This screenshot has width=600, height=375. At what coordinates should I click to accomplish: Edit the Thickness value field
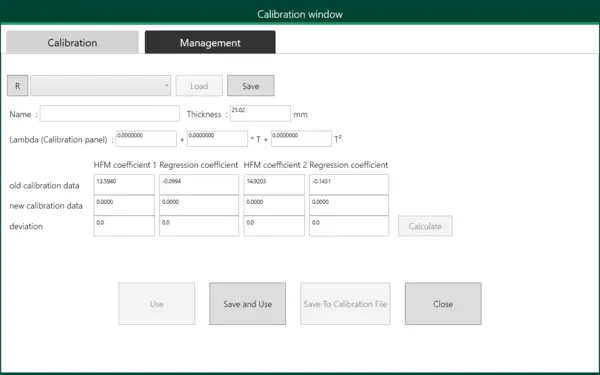[x=260, y=114]
